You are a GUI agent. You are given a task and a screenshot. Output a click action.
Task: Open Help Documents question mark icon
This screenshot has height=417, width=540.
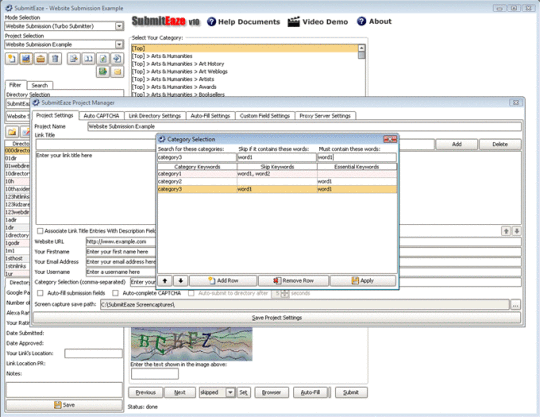pyautogui.click(x=211, y=22)
